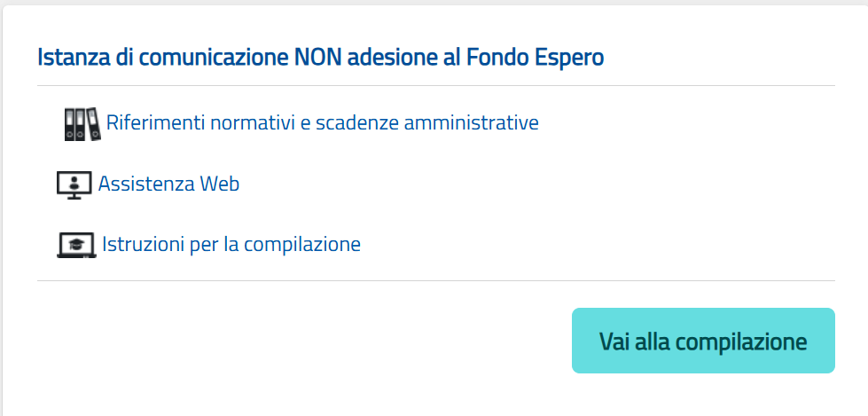Viewport: 868px width, 416px height.
Task: Click the Vai alla compilazione button
Action: pos(703,341)
